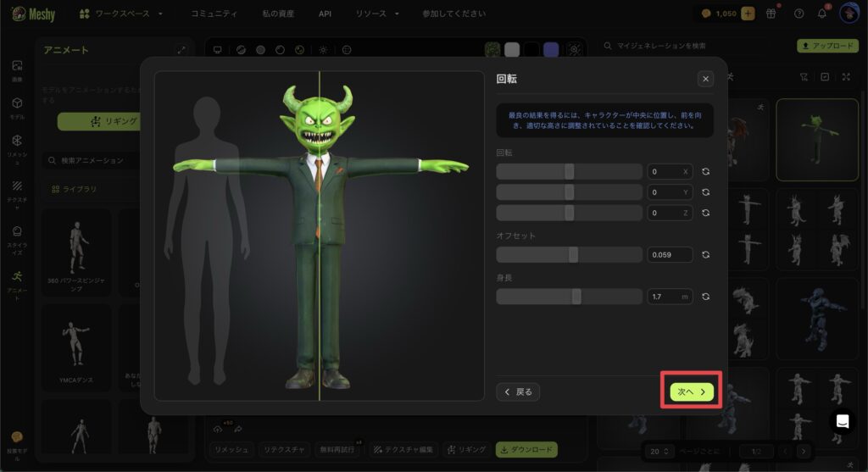
Task: Click the アップロード upload button
Action: click(x=827, y=46)
